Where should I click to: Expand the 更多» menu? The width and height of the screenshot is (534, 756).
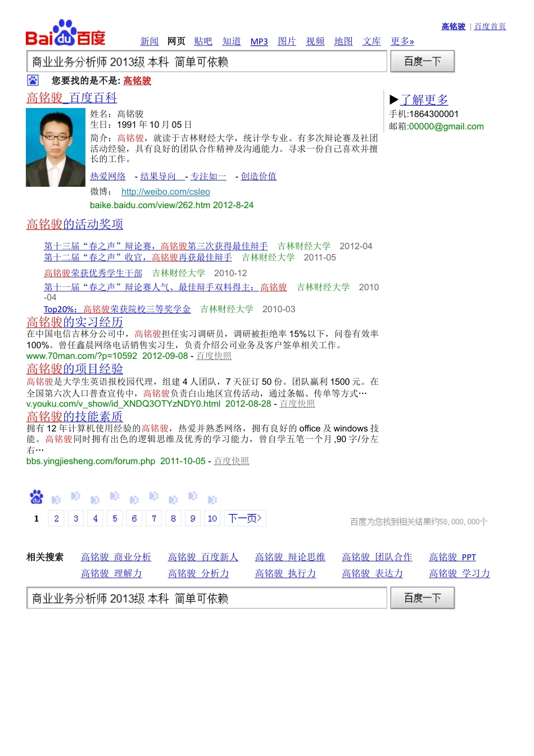[402, 41]
